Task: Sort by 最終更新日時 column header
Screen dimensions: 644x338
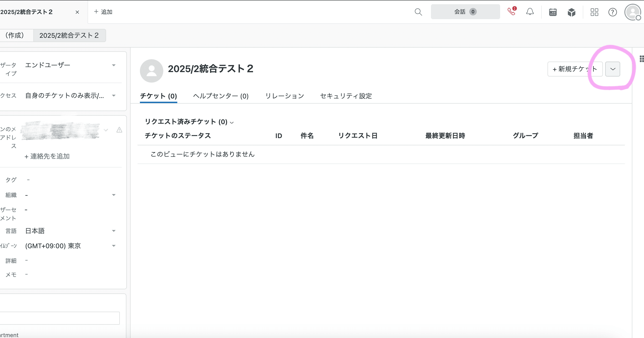Action: 445,136
